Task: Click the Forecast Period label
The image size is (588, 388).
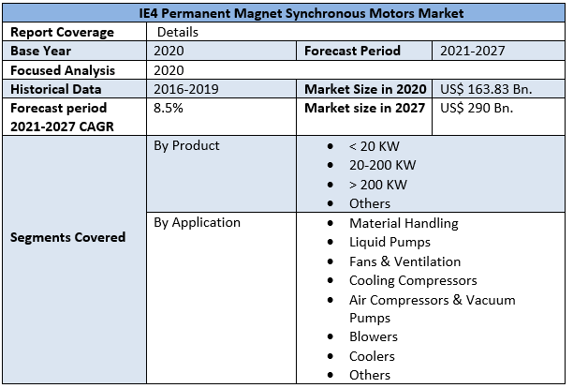Action: coord(352,51)
